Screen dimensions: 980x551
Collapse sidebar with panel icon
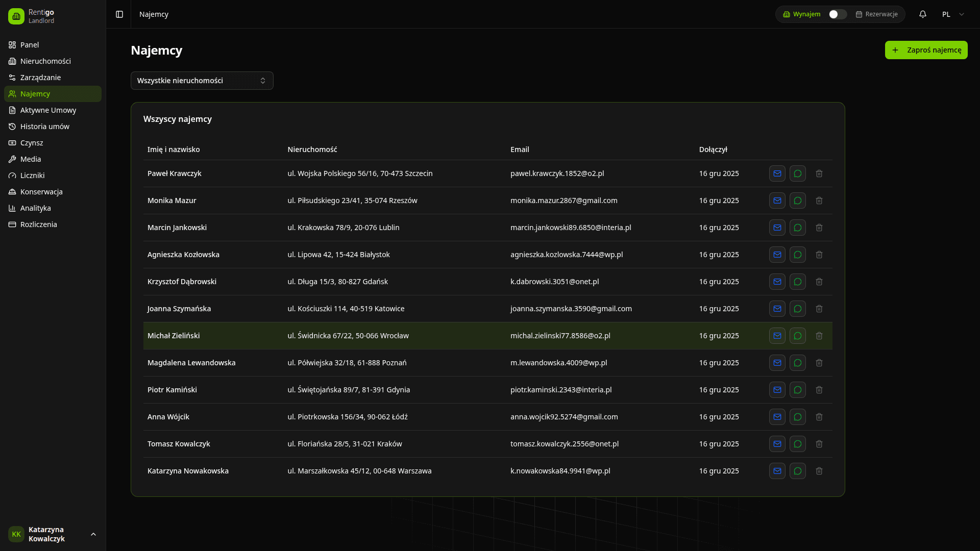click(119, 14)
